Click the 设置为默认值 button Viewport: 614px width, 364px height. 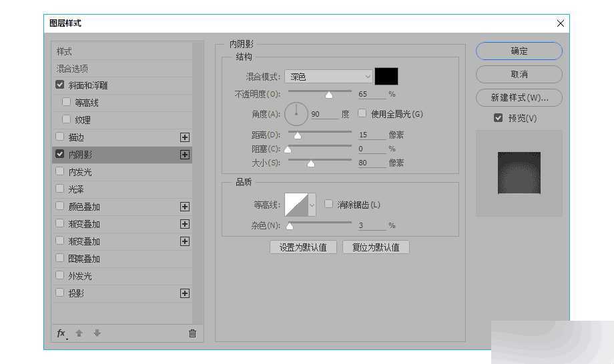[x=303, y=247]
